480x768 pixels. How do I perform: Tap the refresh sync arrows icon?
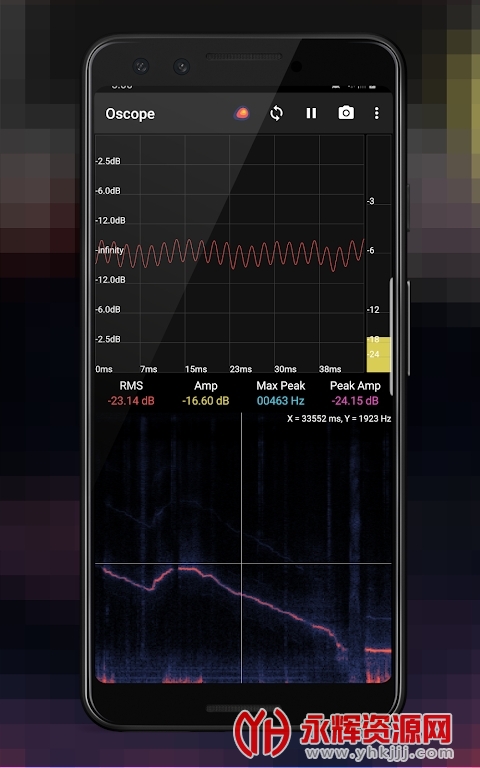click(276, 114)
